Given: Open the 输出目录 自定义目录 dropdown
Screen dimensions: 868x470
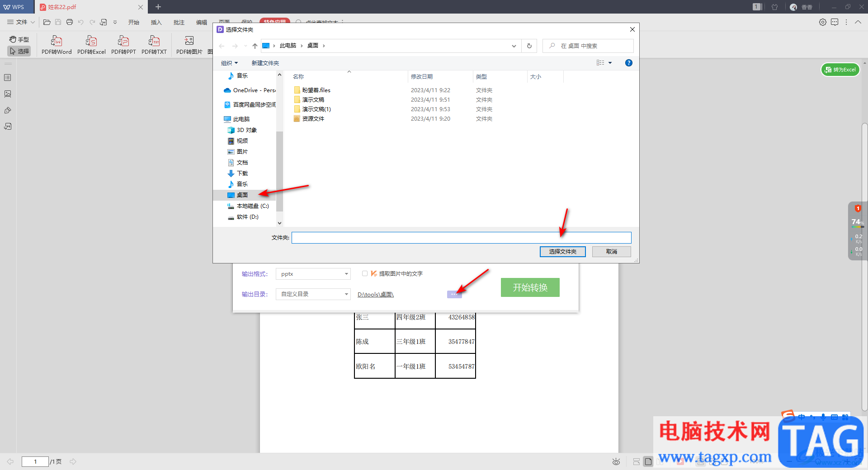Looking at the screenshot, I should pyautogui.click(x=313, y=294).
